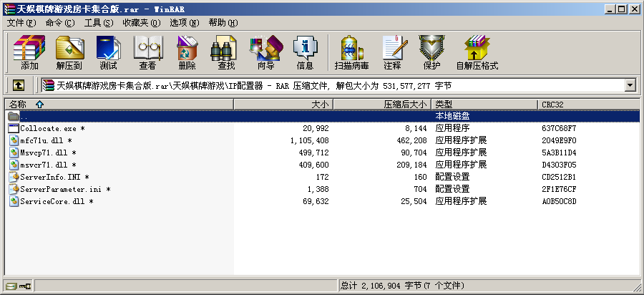This screenshot has height=295, width=644.
Task: Open the 收藏夹 (Favorites) menu
Action: [139, 23]
